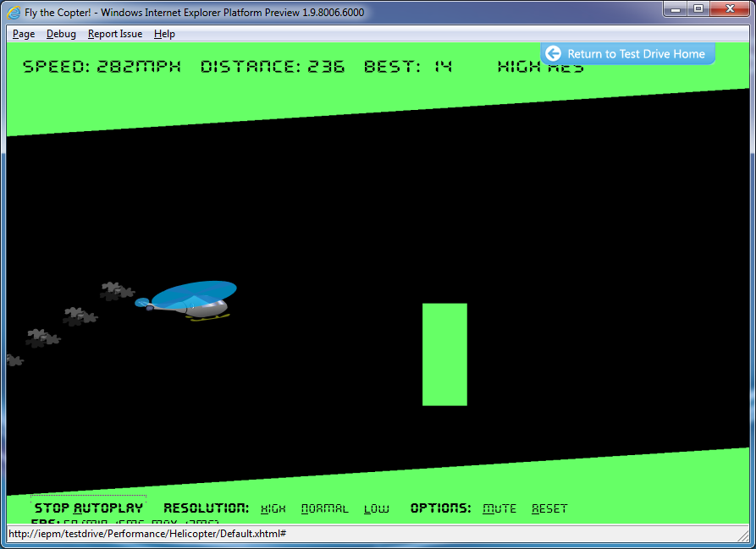
Task: Reset the game with the RESET option
Action: coord(549,508)
